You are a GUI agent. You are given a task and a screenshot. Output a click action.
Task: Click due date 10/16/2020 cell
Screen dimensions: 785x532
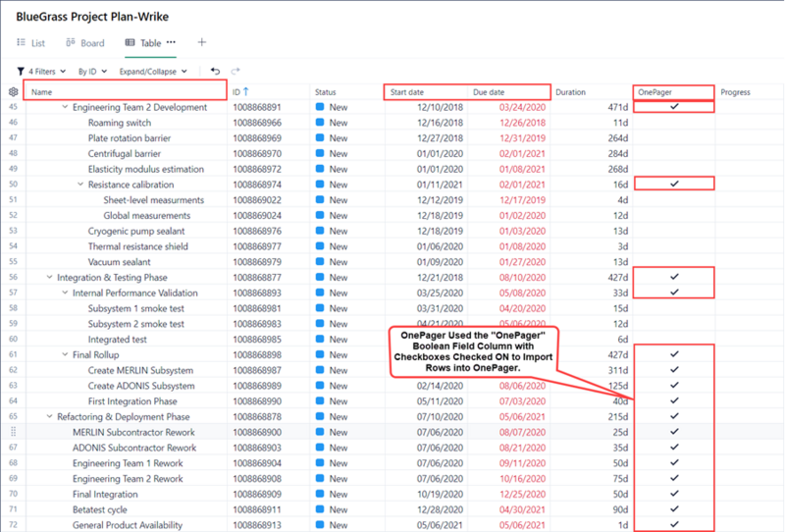click(x=522, y=479)
